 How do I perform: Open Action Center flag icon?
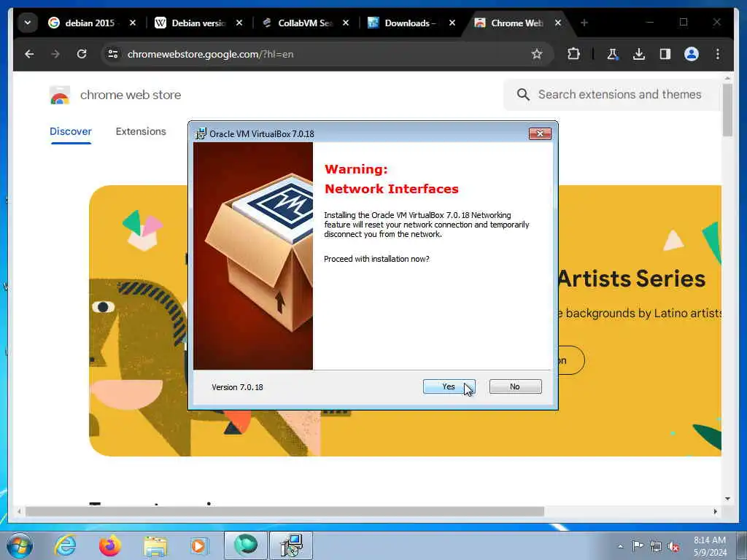[638, 546]
